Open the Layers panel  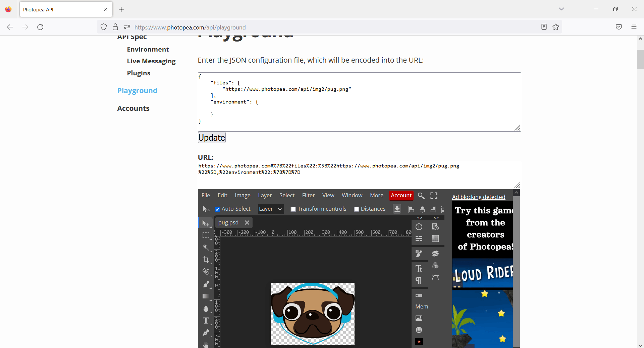tap(435, 254)
